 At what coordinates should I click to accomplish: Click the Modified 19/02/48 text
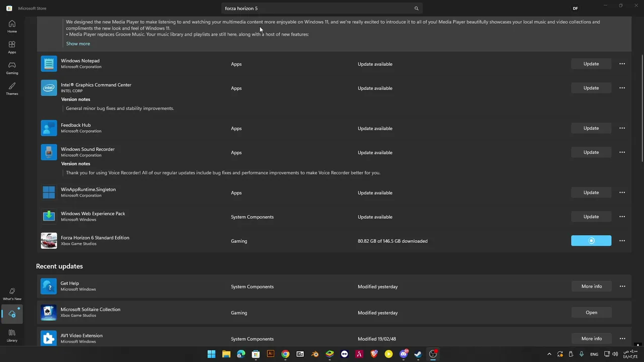click(x=377, y=339)
